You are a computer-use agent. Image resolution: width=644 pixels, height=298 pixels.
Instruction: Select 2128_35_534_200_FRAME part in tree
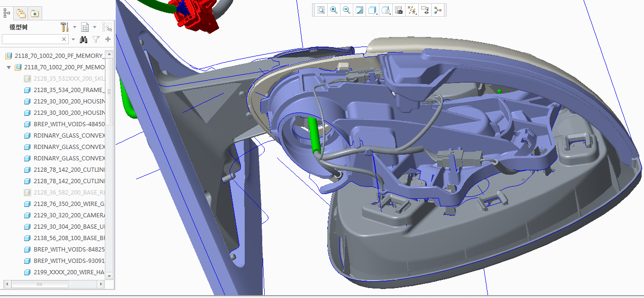tap(64, 90)
